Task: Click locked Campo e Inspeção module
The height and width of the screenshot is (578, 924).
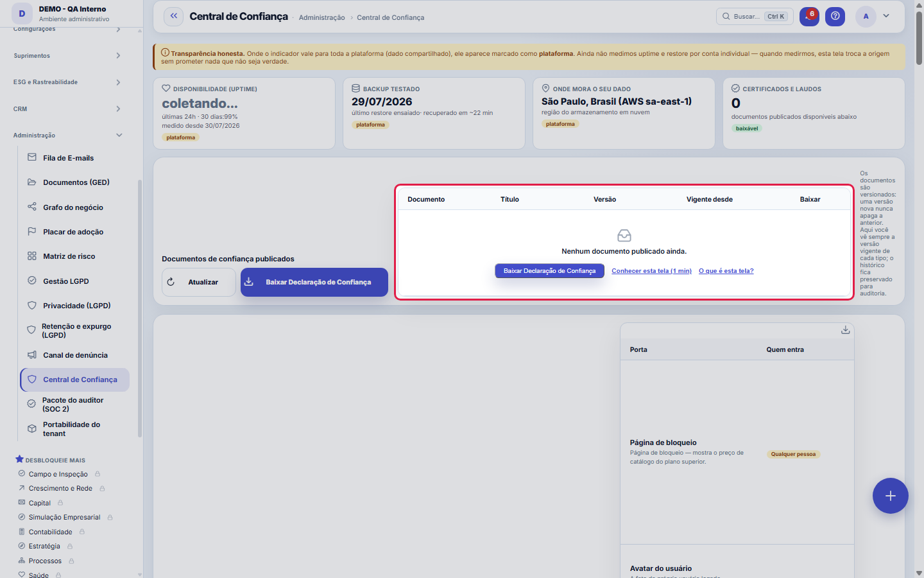Action: pyautogui.click(x=59, y=474)
